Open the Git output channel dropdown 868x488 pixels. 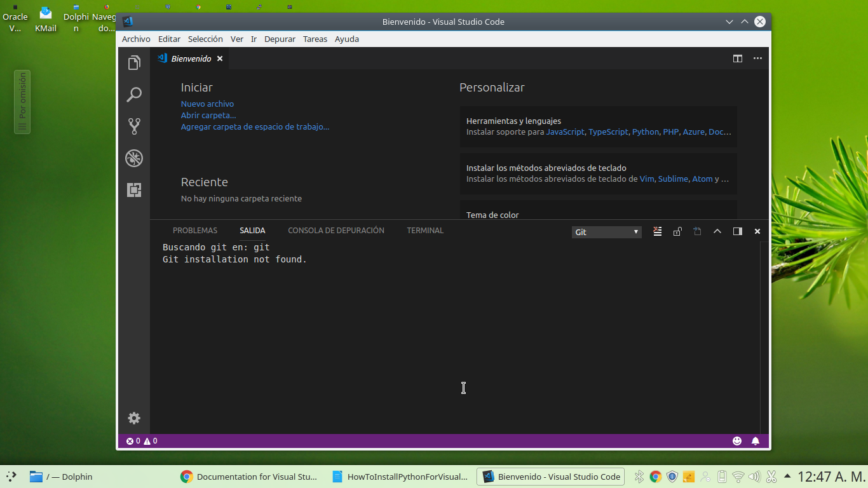(x=606, y=231)
